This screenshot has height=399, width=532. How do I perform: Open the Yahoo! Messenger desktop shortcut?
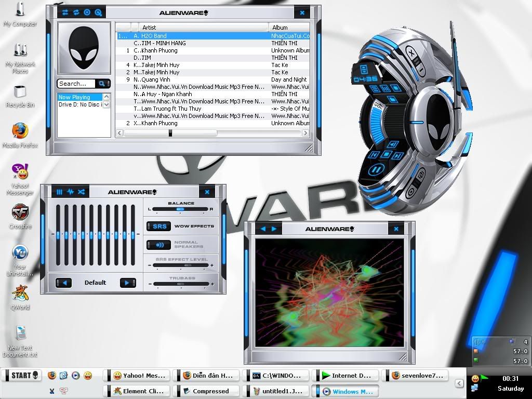pyautogui.click(x=20, y=179)
